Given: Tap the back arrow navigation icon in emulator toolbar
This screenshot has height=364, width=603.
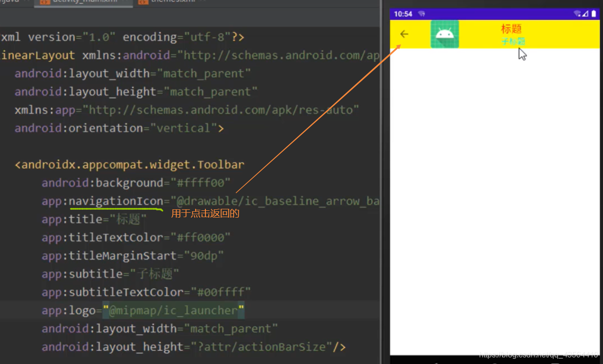Looking at the screenshot, I should pyautogui.click(x=404, y=34).
